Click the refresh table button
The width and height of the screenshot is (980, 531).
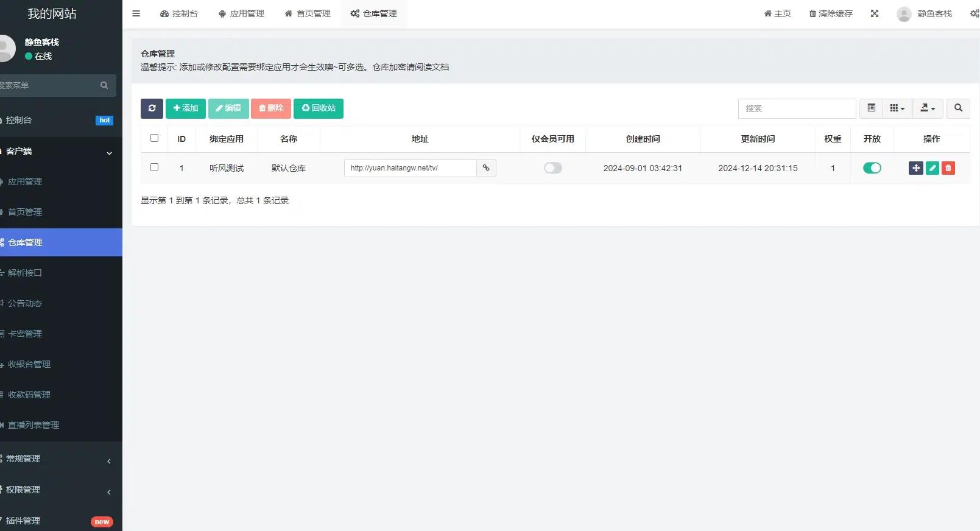(152, 108)
